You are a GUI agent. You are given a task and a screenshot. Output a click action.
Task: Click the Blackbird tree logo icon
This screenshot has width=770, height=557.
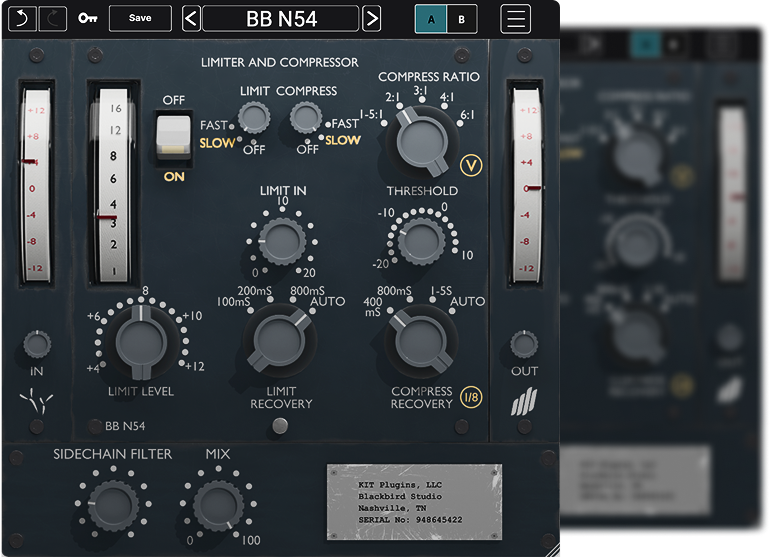[35, 405]
